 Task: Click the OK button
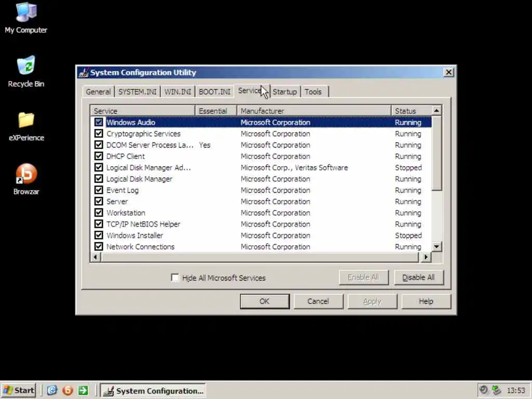[x=264, y=301]
